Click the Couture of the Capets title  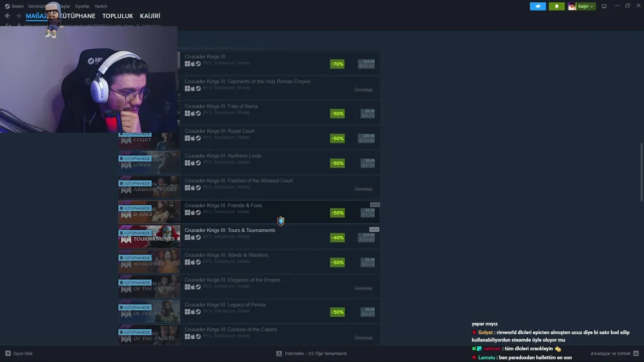pos(231,329)
